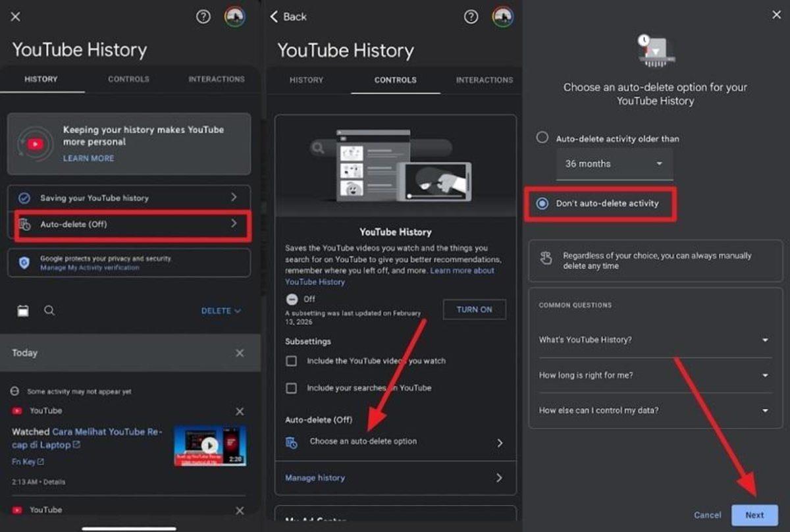Viewport: 790px width, 532px height.
Task: Open the 36 months dropdown
Action: (614, 164)
